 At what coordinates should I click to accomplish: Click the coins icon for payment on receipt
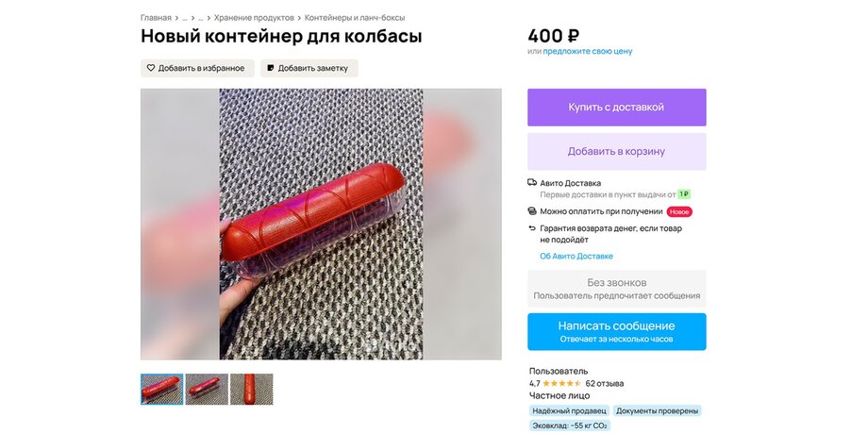coord(532,211)
